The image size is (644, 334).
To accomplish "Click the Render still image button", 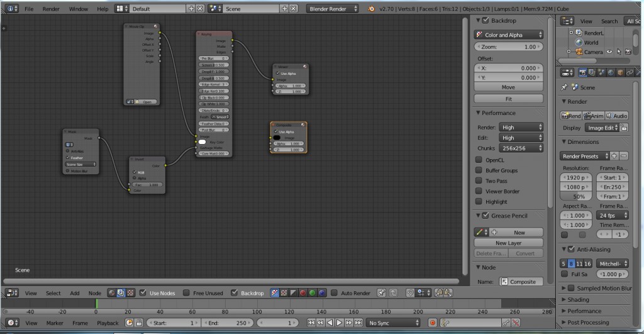I will (x=571, y=116).
